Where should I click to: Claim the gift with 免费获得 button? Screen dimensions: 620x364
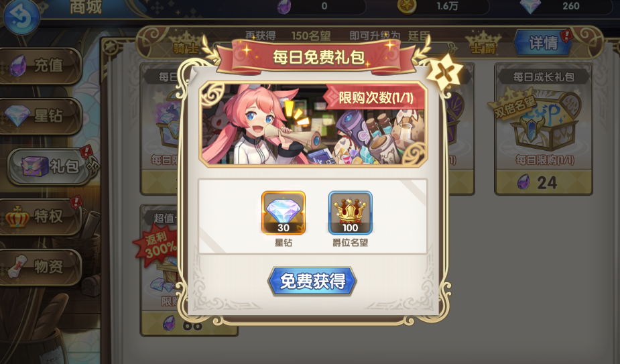tap(312, 282)
